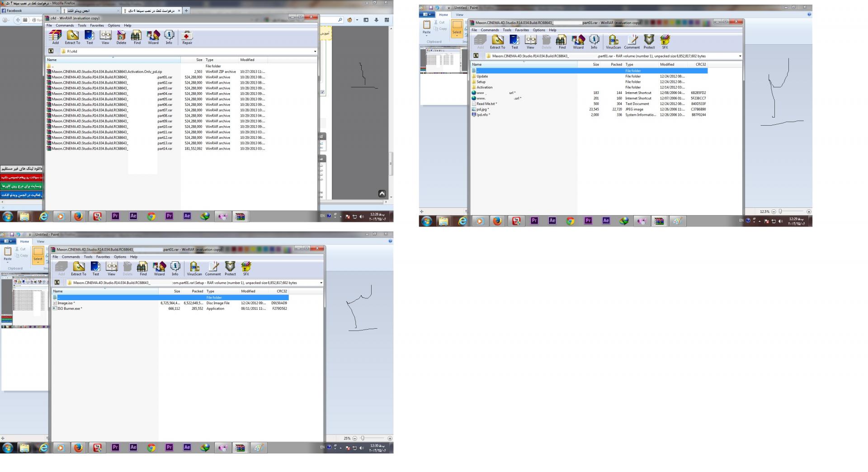Click Comment in WinRAR window listing Update folder
The width and height of the screenshot is (868, 472).
(632, 42)
